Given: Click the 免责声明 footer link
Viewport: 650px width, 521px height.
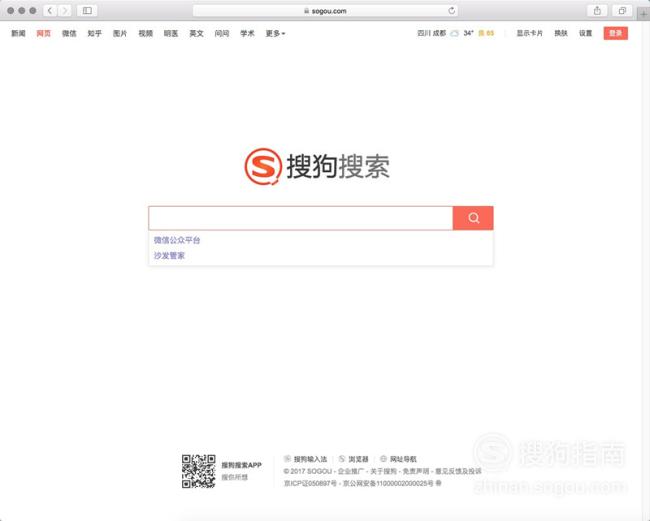Looking at the screenshot, I should tap(416, 471).
